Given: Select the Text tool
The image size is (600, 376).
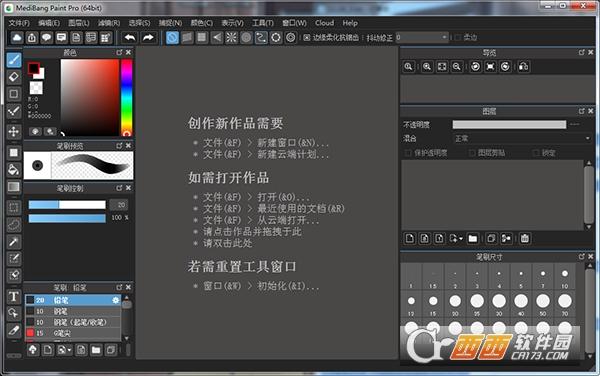Looking at the screenshot, I should pos(14,296).
